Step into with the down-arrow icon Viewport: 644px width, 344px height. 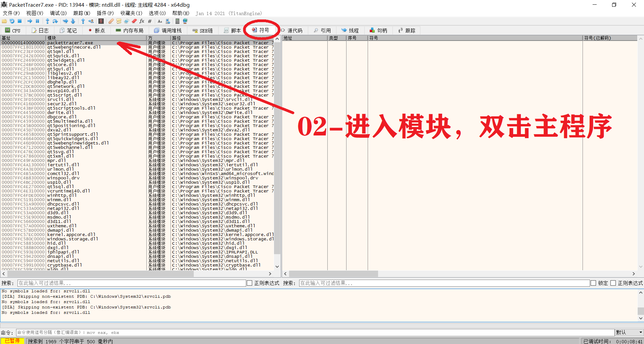tap(47, 21)
